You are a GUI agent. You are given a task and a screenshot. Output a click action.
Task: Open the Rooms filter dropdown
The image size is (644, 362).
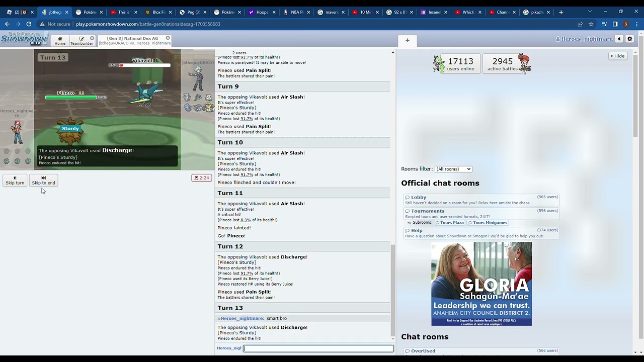[x=453, y=169]
